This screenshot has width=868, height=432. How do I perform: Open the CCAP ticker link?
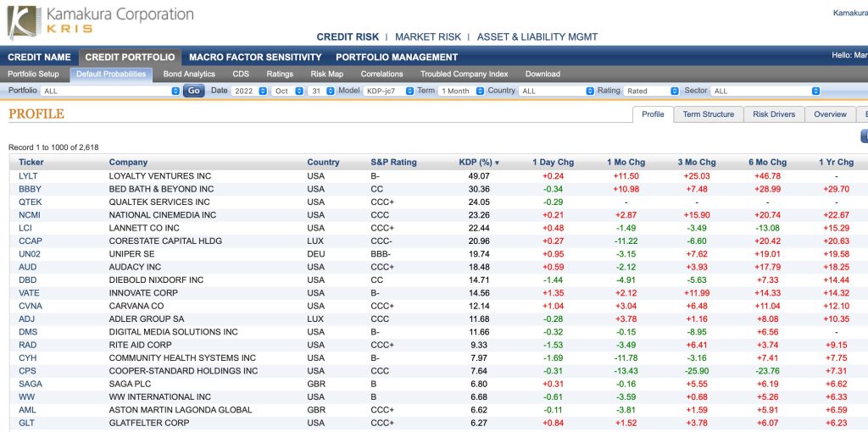pyautogui.click(x=31, y=241)
